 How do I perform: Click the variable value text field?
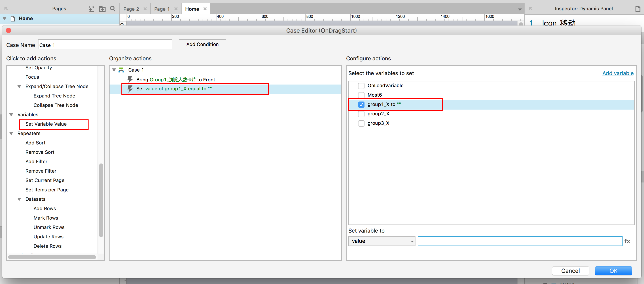[519, 241]
